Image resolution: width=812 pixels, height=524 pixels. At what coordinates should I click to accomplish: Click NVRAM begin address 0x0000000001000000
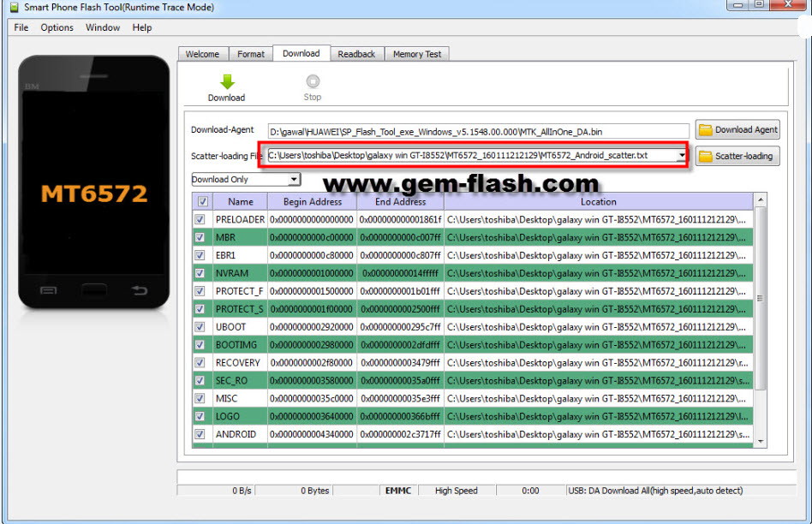312,273
